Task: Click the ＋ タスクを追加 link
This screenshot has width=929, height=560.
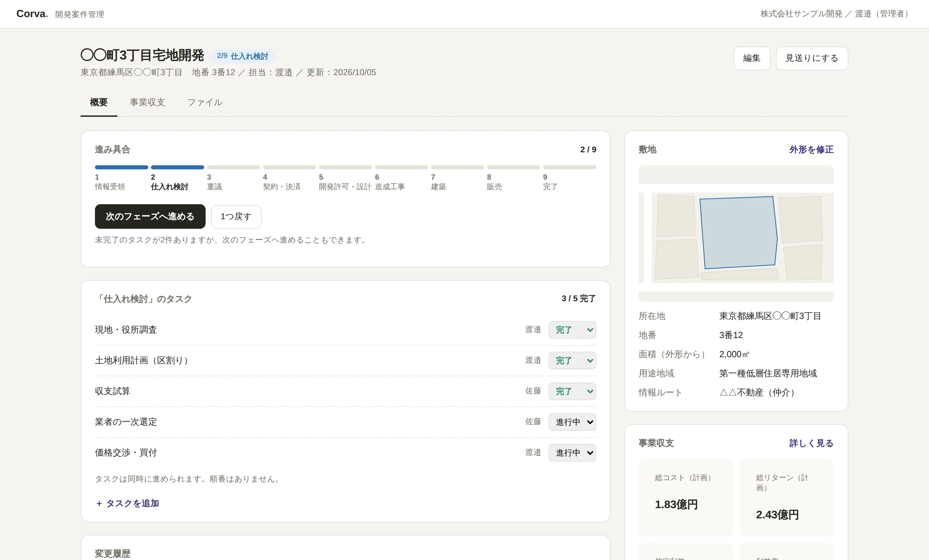Action: (x=127, y=503)
